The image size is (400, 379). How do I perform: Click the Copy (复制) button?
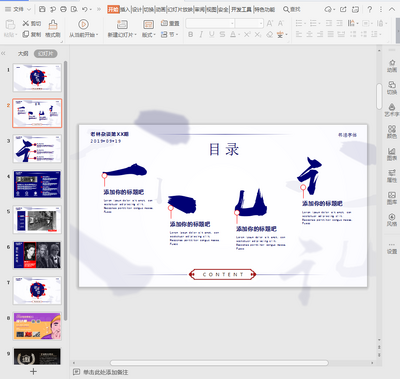31,34
